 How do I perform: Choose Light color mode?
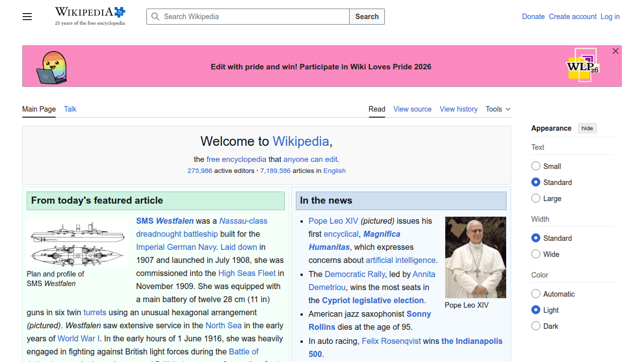click(x=536, y=310)
